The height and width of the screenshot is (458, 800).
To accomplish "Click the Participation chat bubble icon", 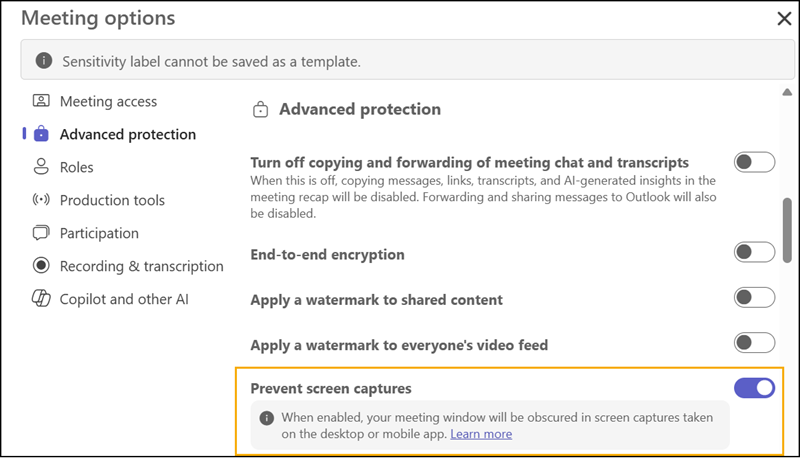I will [41, 233].
